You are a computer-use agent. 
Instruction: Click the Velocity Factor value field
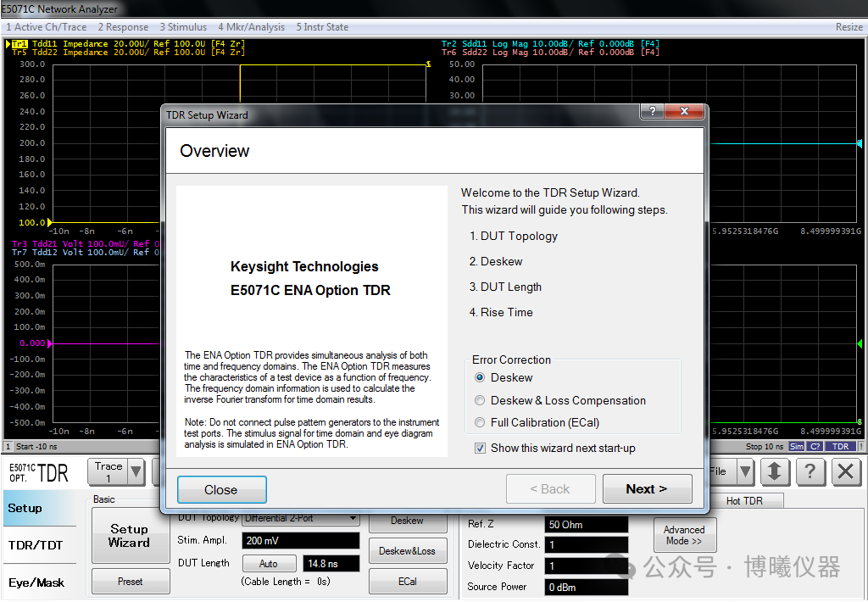point(587,566)
